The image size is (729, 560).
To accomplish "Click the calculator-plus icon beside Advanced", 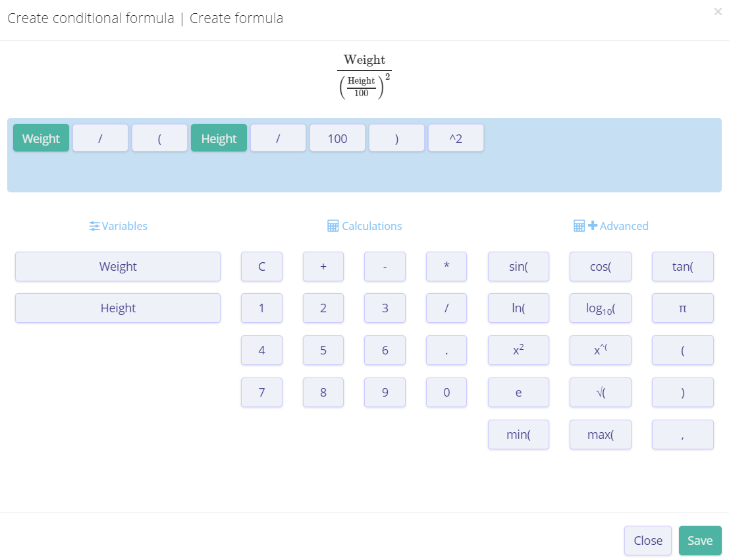I will coord(585,226).
